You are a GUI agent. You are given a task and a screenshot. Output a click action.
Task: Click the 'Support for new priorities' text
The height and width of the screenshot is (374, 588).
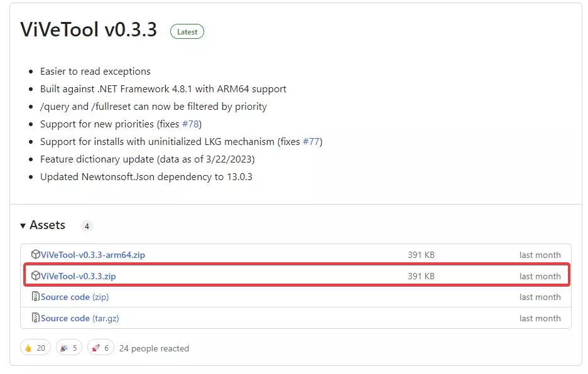click(x=121, y=124)
